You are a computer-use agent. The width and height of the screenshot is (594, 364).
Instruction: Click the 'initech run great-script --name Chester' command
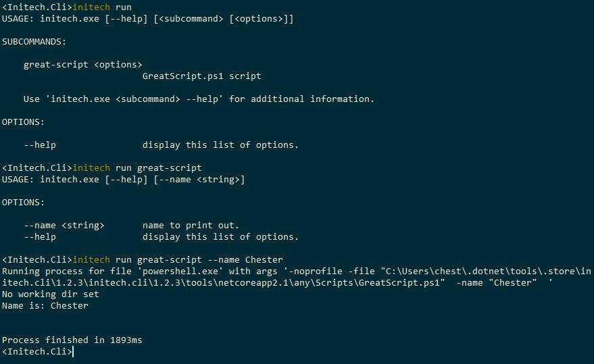[x=177, y=259]
